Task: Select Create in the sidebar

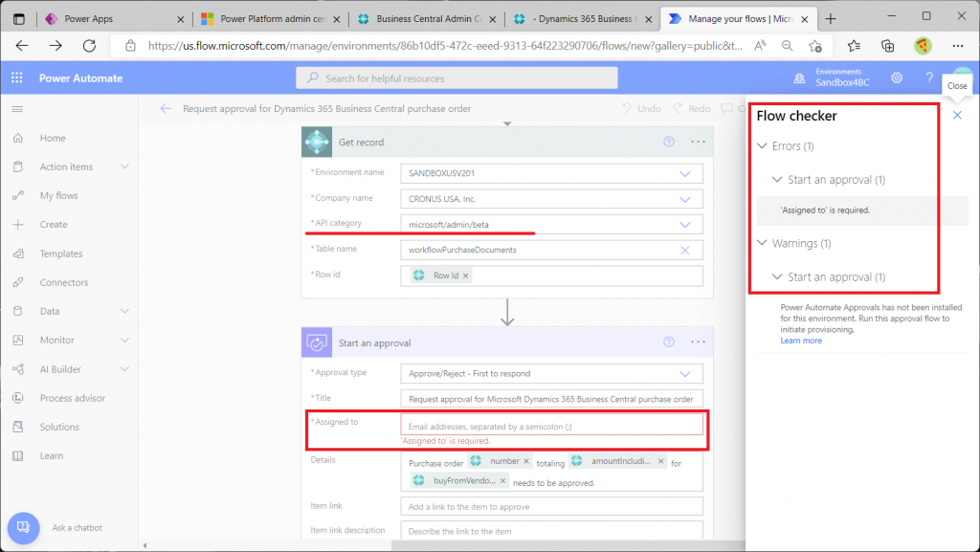Action: (x=54, y=224)
